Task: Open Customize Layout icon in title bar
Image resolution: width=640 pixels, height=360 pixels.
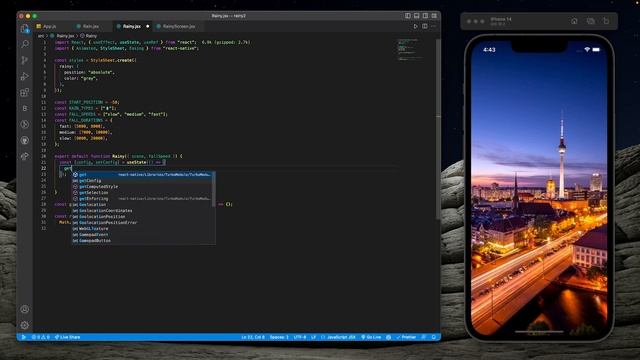Action: point(434,16)
